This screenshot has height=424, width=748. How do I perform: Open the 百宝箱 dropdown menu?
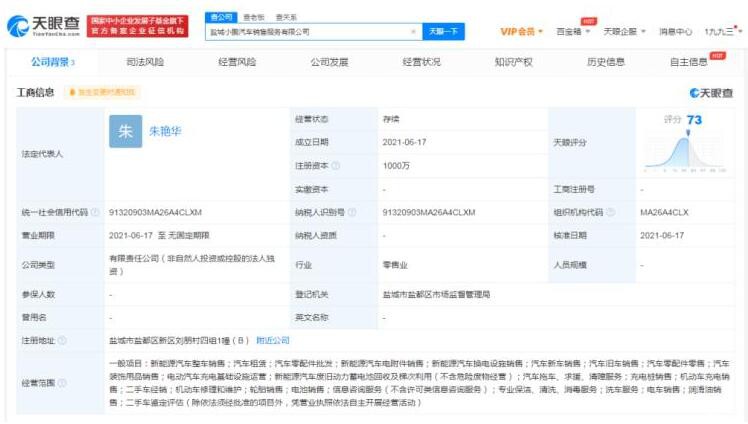tap(573, 31)
